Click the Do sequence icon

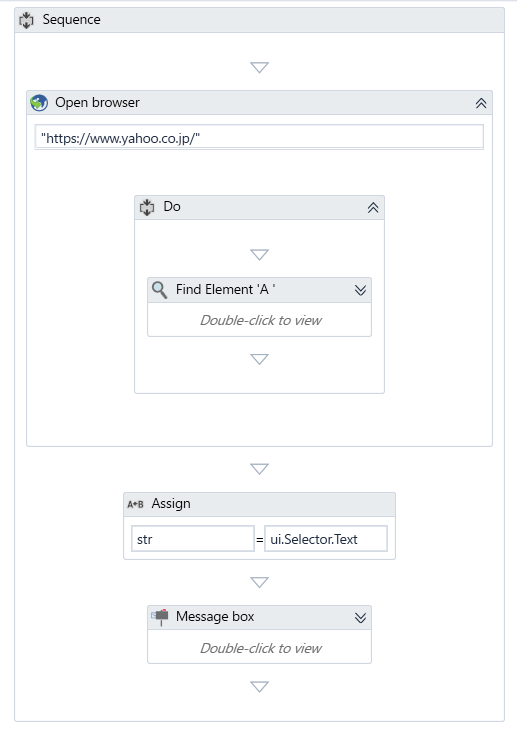[x=147, y=207]
